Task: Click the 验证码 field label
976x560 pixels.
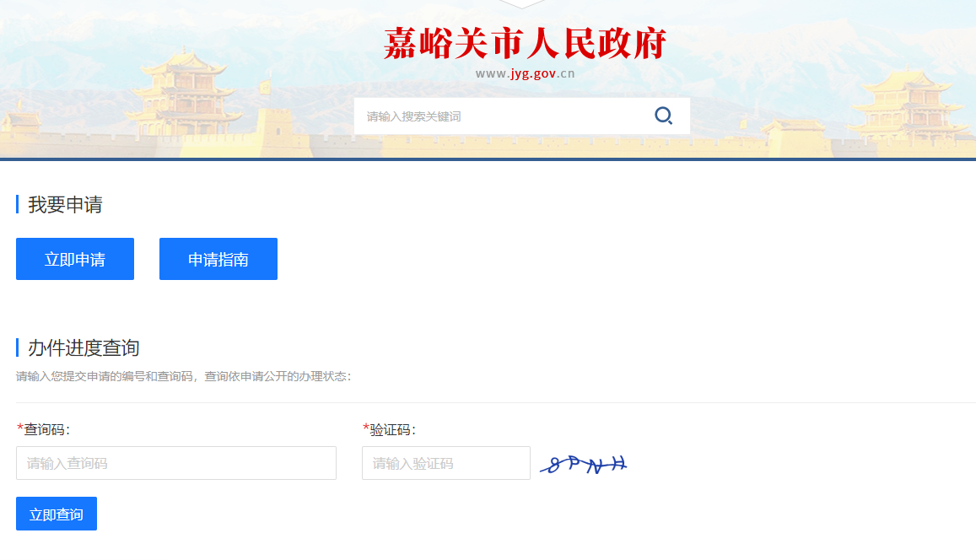Action: click(392, 430)
